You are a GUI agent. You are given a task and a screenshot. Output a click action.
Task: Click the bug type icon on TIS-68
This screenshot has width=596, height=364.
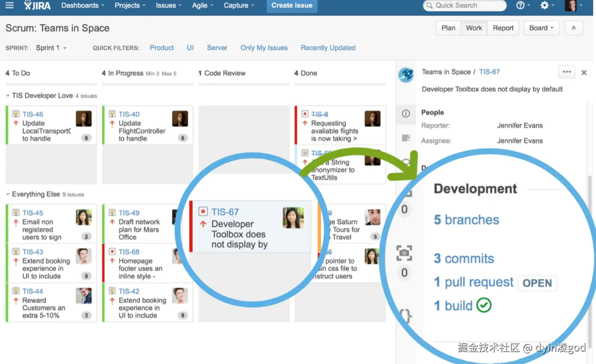112,252
